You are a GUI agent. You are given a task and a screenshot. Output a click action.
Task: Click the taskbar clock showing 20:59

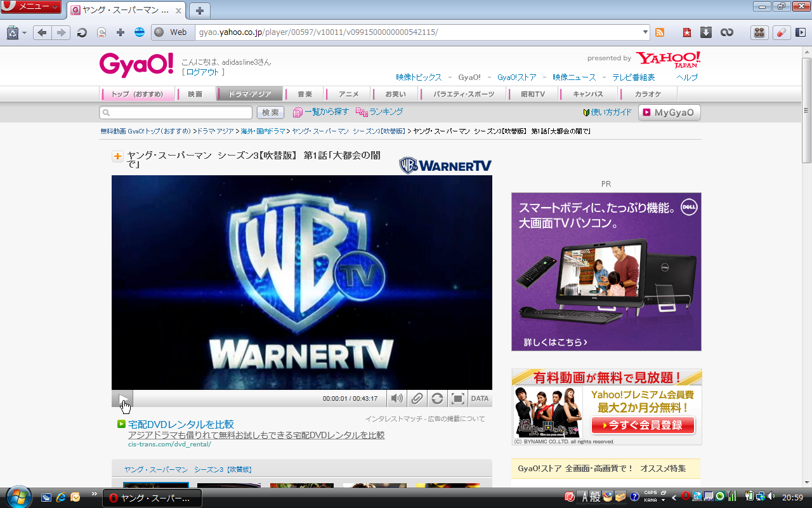pyautogui.click(x=793, y=497)
